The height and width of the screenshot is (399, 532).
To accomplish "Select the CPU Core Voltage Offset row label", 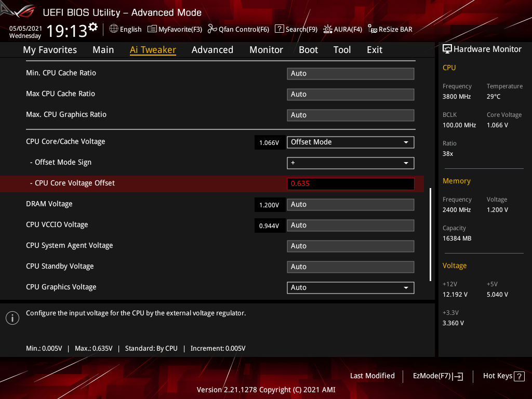I will pyautogui.click(x=72, y=183).
